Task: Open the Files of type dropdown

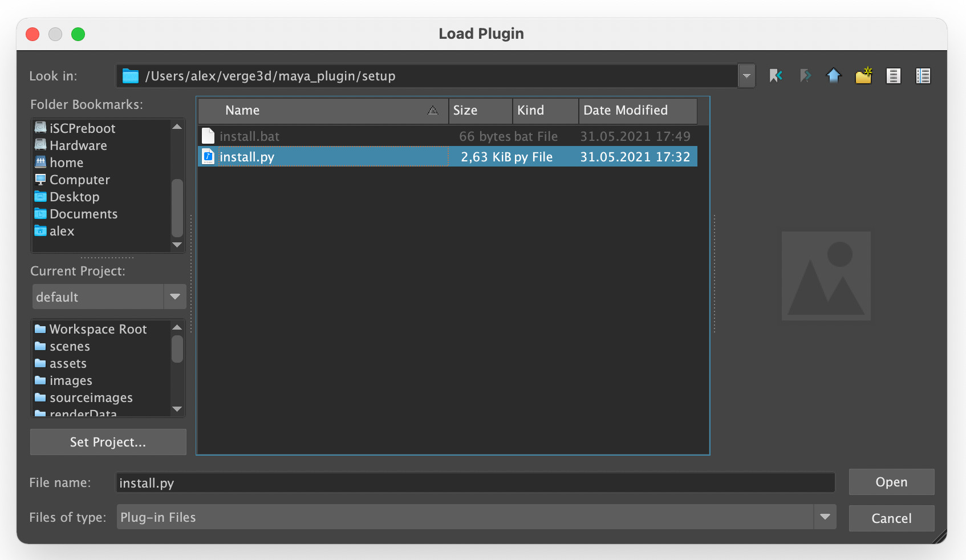Action: [x=825, y=517]
